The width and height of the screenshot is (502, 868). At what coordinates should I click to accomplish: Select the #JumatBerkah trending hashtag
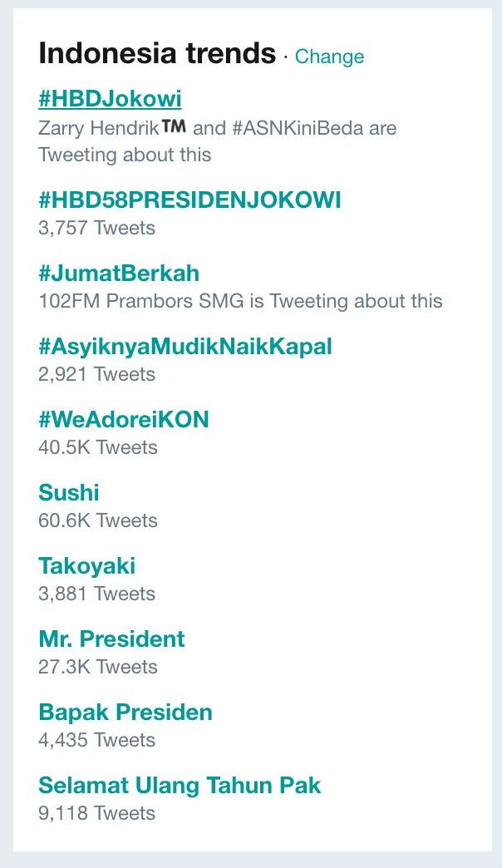(119, 274)
